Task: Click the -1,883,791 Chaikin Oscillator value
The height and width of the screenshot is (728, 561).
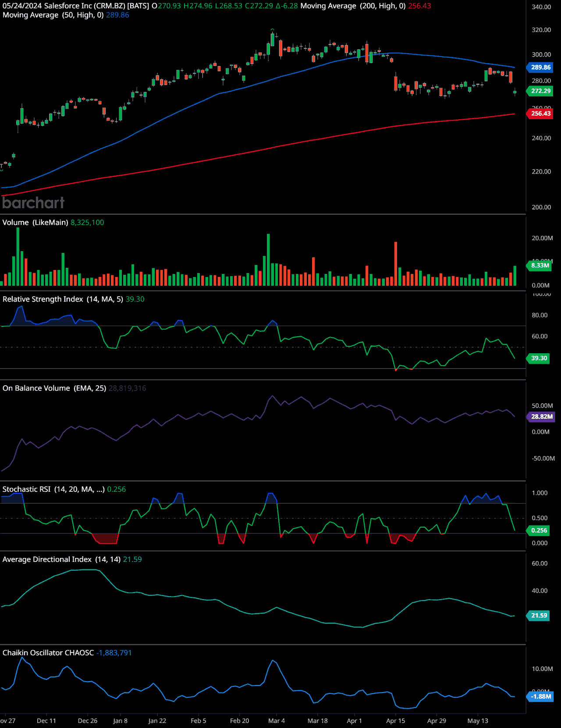Action: tap(114, 653)
